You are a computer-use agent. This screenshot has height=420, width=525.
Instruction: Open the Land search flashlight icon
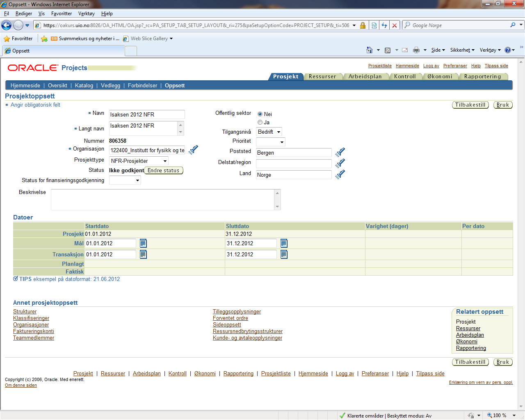click(340, 174)
